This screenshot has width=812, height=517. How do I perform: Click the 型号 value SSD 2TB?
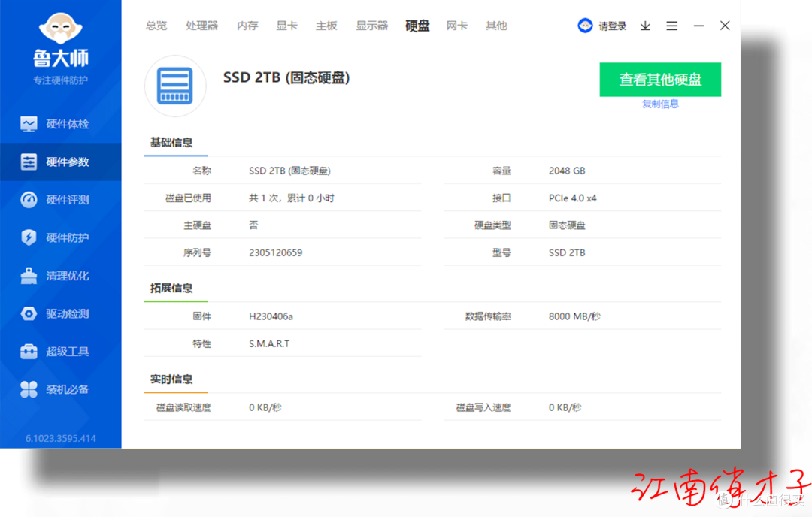pyautogui.click(x=567, y=252)
